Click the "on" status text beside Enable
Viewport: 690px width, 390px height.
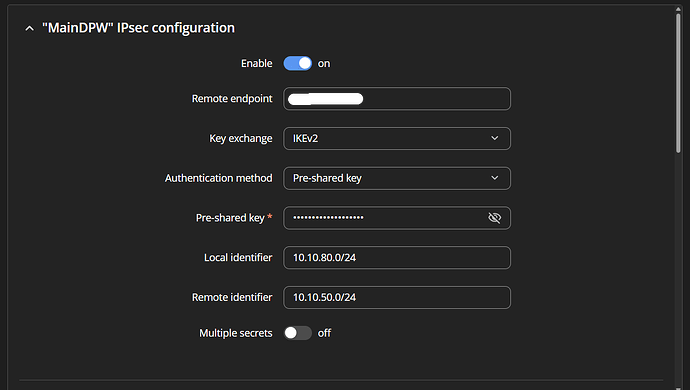click(x=324, y=64)
